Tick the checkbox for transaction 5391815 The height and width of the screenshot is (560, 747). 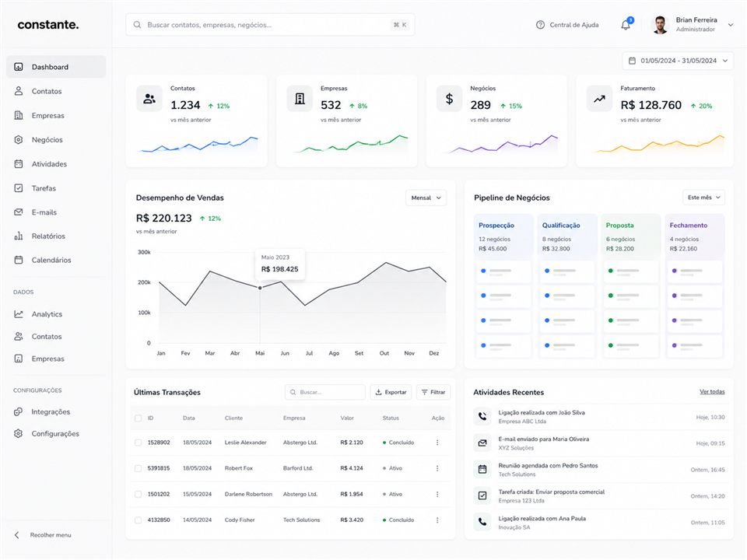click(139, 468)
